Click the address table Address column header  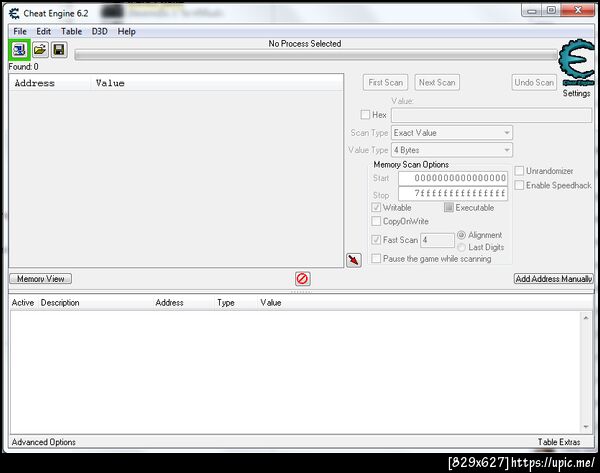coord(170,303)
